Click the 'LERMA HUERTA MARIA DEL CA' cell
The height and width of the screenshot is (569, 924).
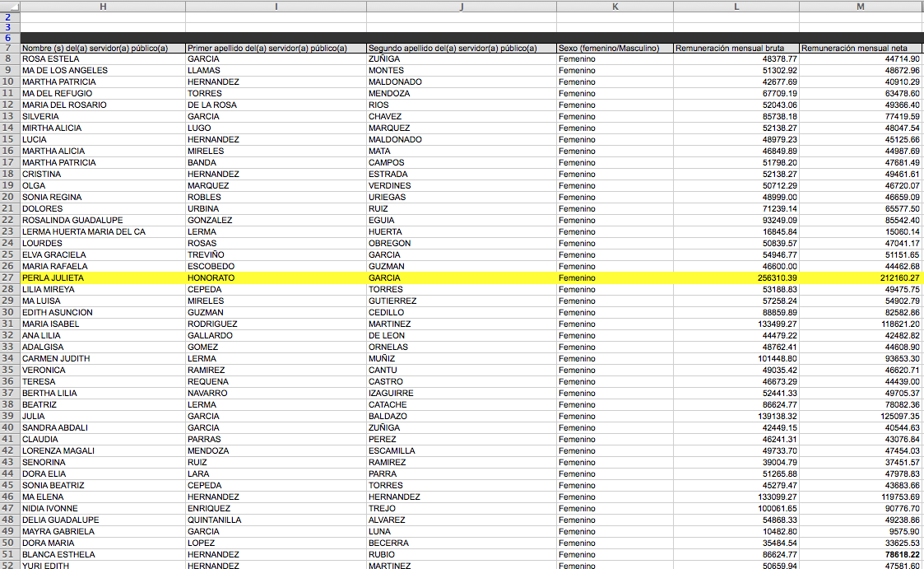click(103, 232)
